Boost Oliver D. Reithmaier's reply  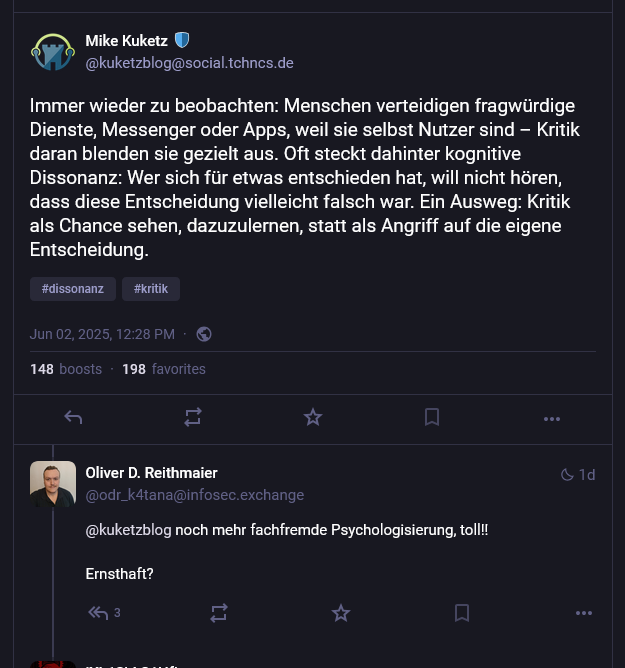pos(219,613)
